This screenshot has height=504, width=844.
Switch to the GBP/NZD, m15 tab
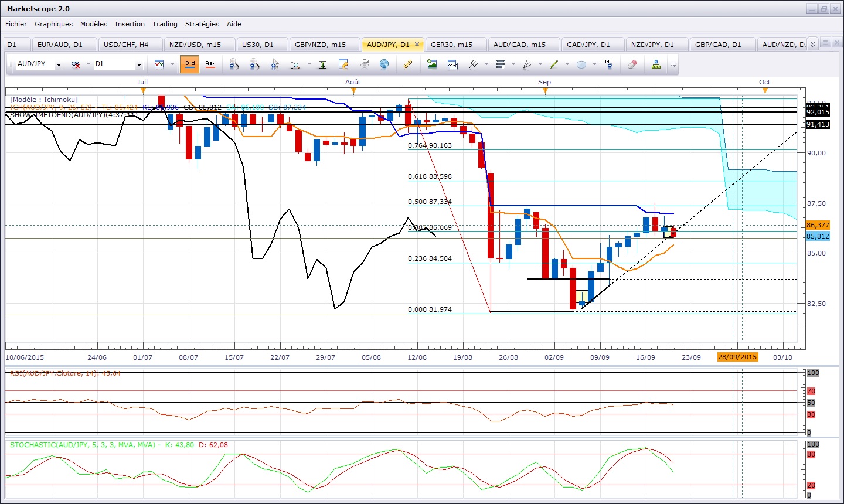(x=320, y=45)
